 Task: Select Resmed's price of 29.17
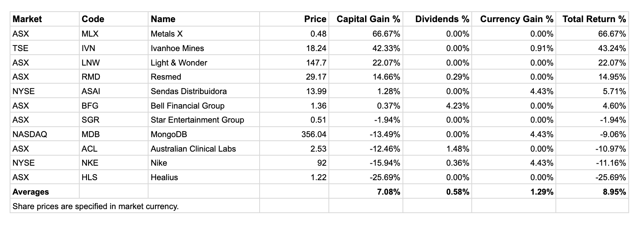pyautogui.click(x=316, y=77)
